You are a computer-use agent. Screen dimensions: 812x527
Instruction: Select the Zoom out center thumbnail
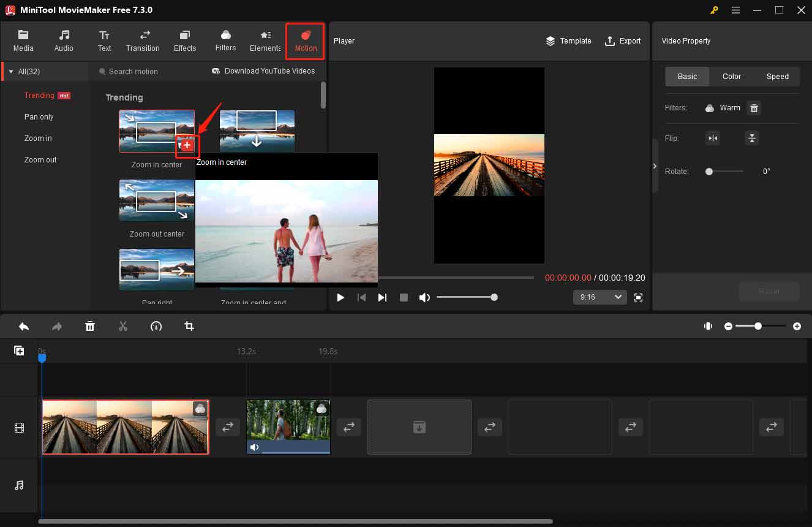(x=157, y=200)
